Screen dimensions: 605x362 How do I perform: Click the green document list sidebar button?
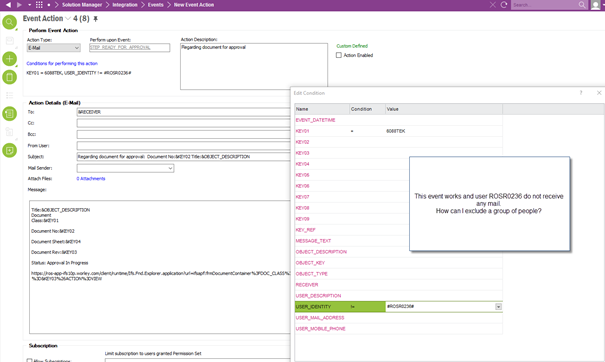click(10, 113)
